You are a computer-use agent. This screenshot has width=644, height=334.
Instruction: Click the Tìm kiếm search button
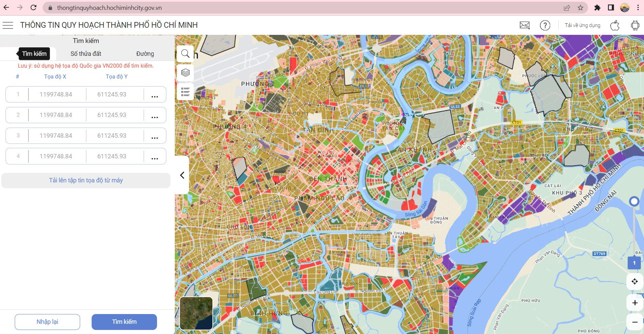pyautogui.click(x=124, y=322)
